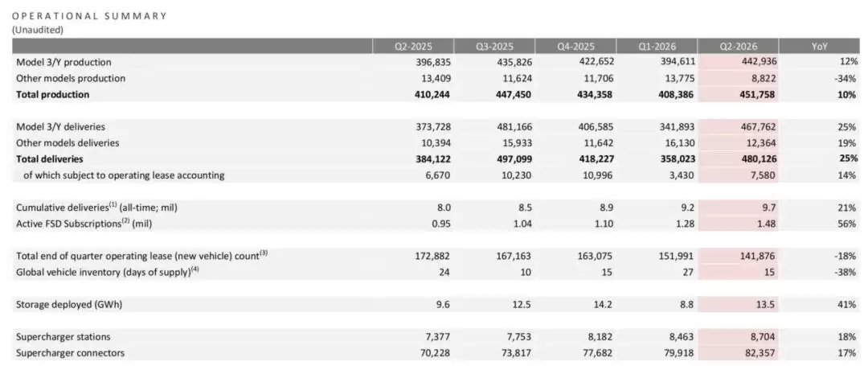Select the Q1-2026 column header
The image size is (868, 366).
(x=657, y=47)
